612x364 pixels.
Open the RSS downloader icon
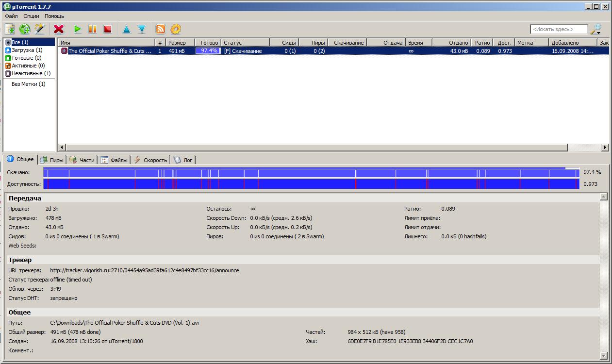160,29
